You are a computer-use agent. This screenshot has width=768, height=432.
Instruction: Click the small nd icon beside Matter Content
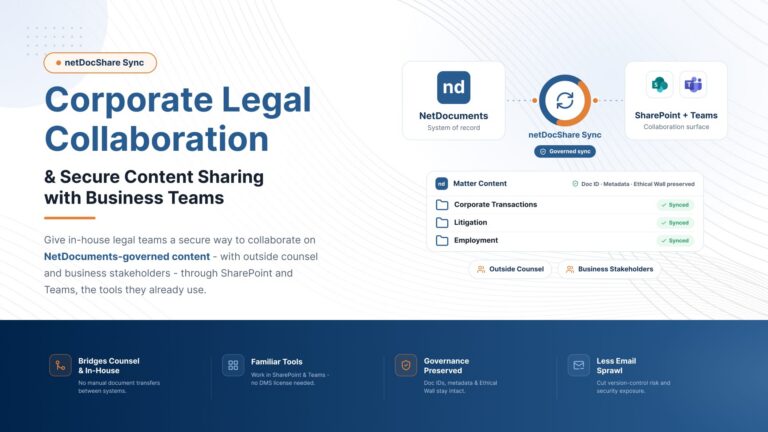[441, 184]
